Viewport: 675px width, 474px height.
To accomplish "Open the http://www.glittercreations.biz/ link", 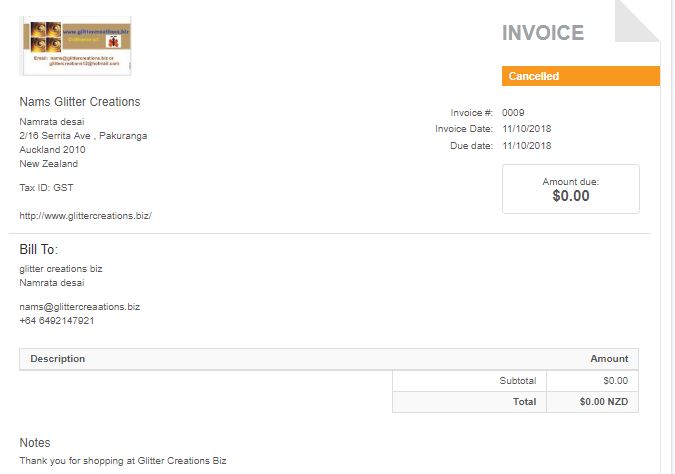I will click(85, 216).
